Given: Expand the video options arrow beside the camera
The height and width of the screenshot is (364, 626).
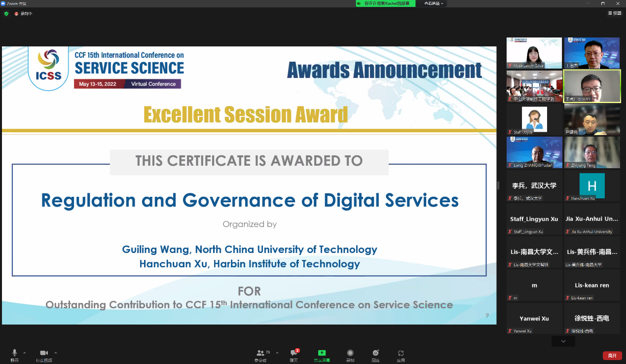Looking at the screenshot, I should click(55, 353).
